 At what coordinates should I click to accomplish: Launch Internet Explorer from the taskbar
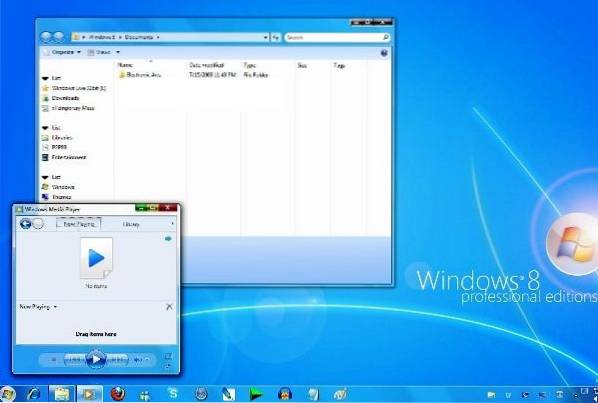(33, 394)
